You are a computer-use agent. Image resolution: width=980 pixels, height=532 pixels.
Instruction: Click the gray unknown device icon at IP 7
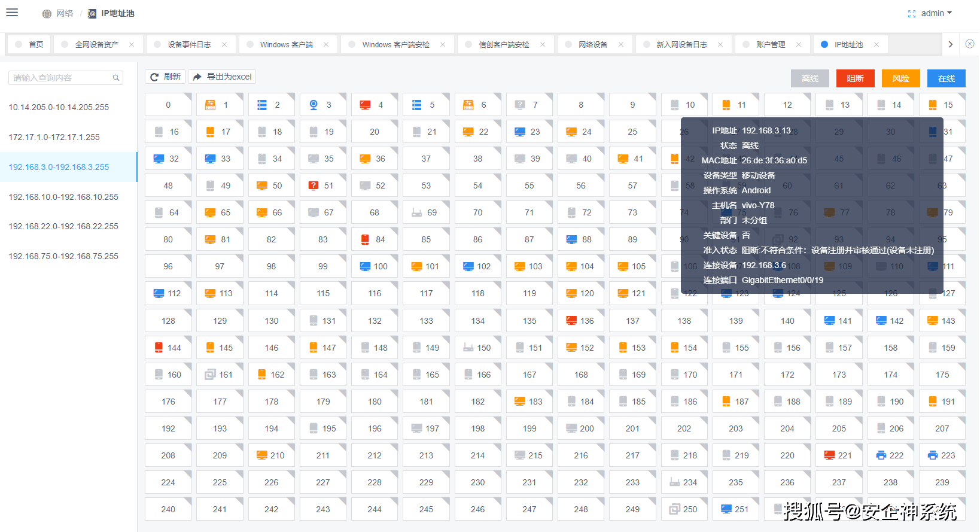click(x=520, y=105)
